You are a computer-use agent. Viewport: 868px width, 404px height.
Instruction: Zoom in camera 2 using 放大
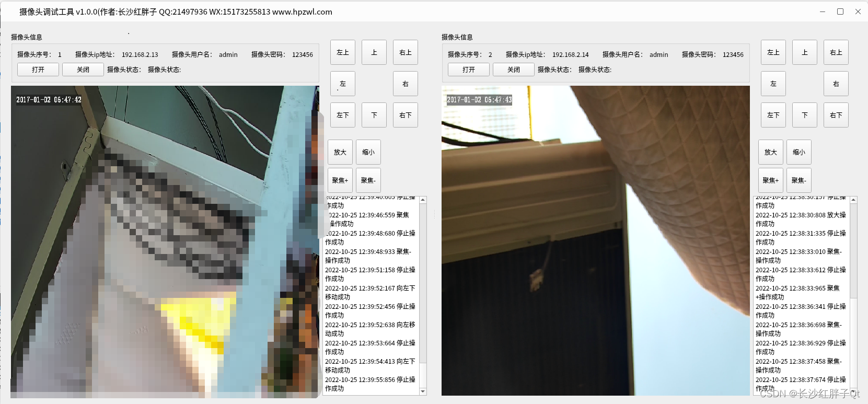tap(771, 152)
